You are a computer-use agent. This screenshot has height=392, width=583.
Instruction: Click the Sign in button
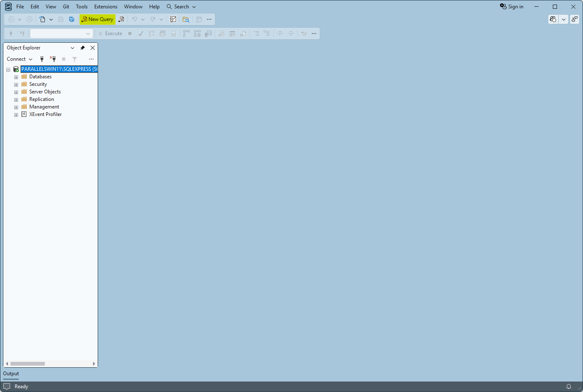click(x=512, y=7)
